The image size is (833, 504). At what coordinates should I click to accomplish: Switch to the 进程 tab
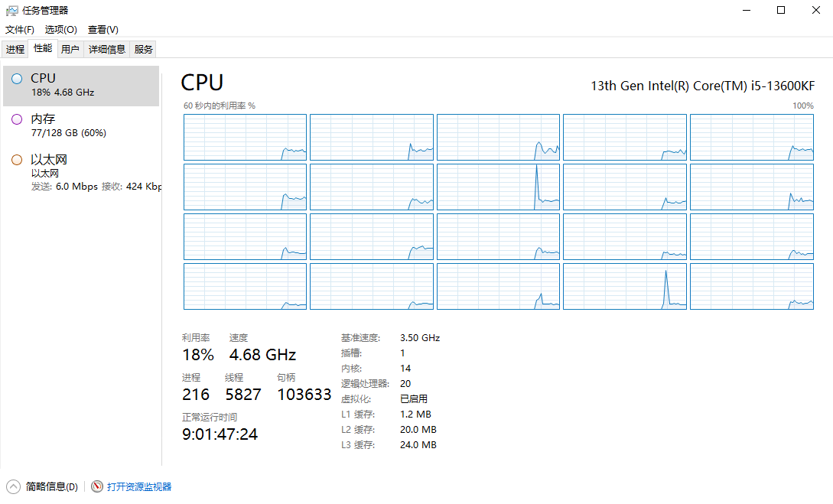[15, 50]
